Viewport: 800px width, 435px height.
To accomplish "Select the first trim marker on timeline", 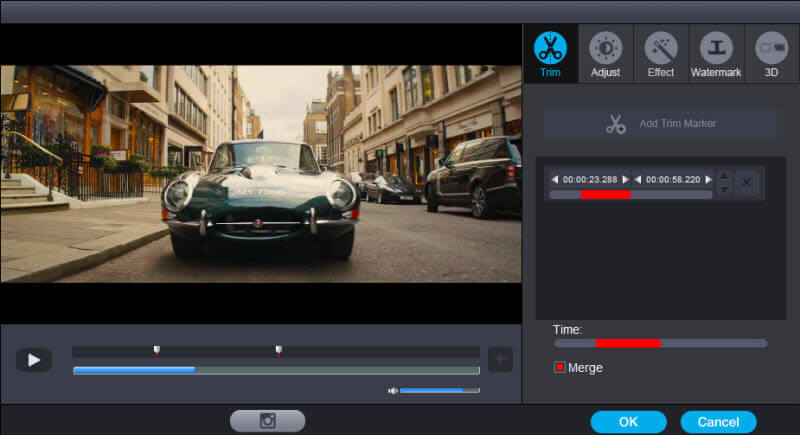I will pos(157,350).
